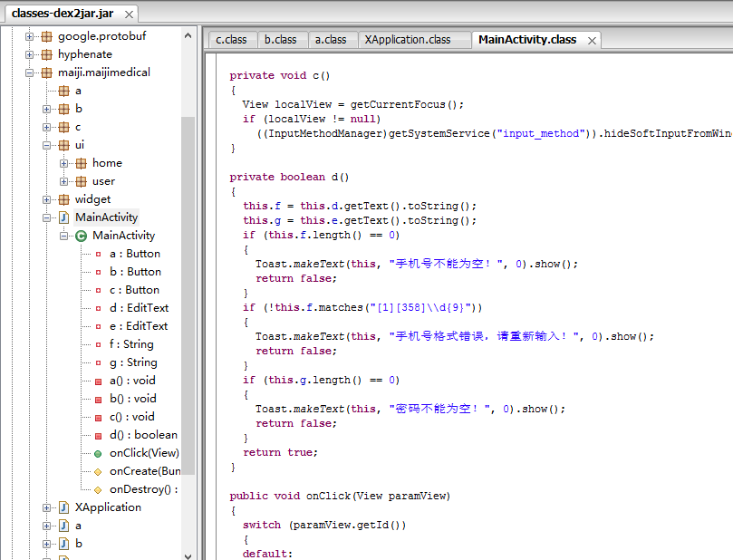Click the hyphenate package icon
Viewport: 733px width, 560px height.
point(46,54)
